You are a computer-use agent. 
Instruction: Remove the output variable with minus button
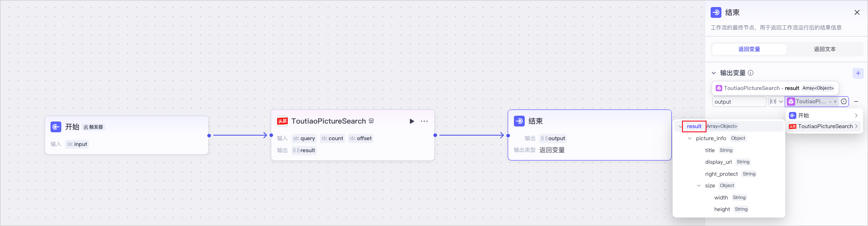pyautogui.click(x=856, y=102)
